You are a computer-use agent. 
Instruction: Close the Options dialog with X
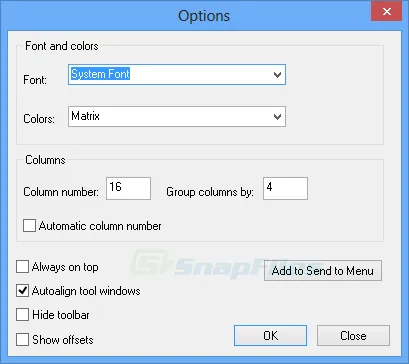tap(387, 12)
